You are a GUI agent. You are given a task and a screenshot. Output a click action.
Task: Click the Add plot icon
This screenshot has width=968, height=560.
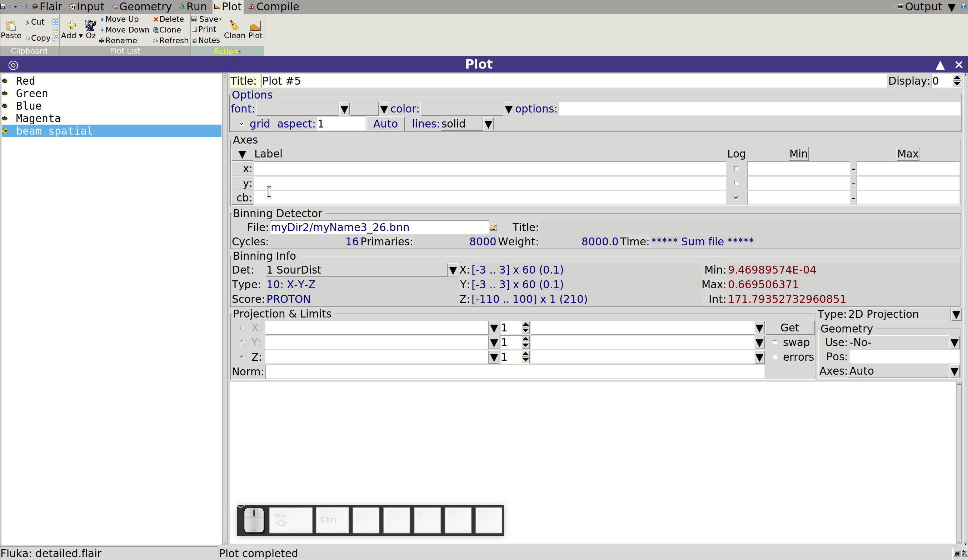[71, 25]
